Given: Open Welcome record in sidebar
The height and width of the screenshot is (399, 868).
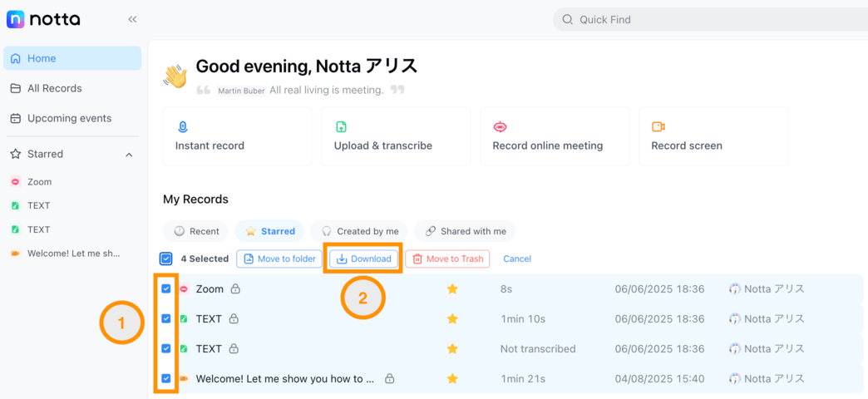Looking at the screenshot, I should tap(74, 254).
